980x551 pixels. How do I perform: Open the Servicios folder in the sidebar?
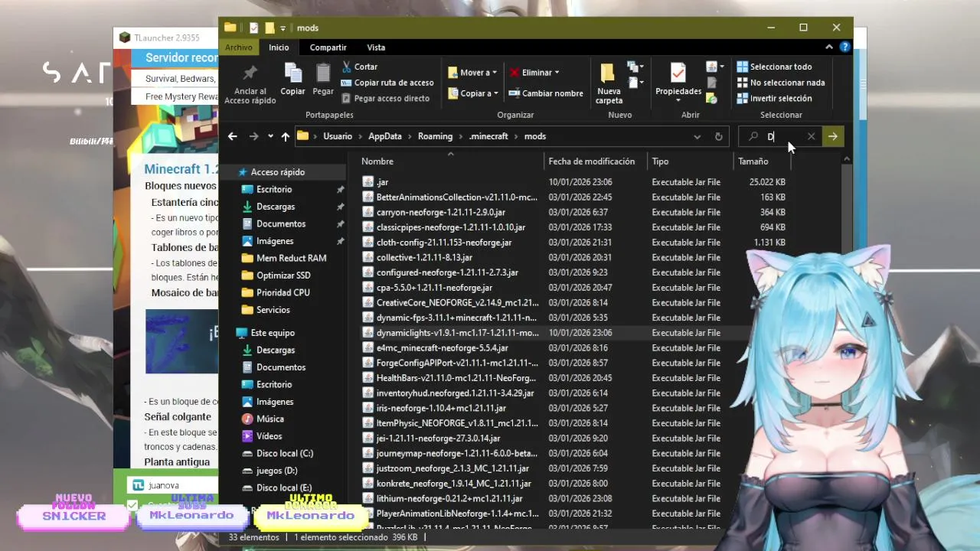(273, 310)
